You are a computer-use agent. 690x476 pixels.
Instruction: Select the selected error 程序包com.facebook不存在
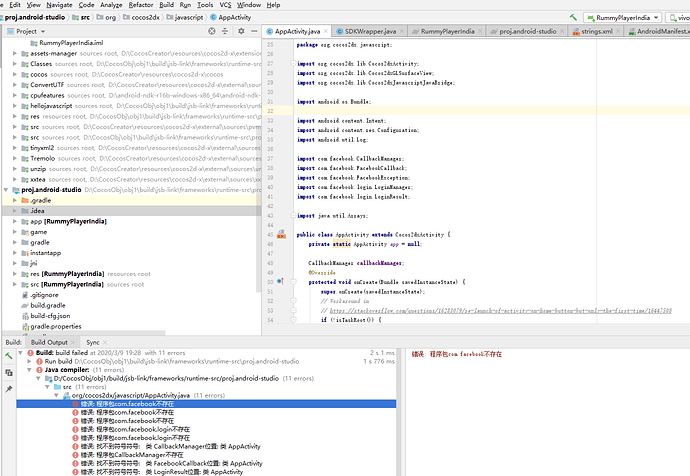pos(206,404)
